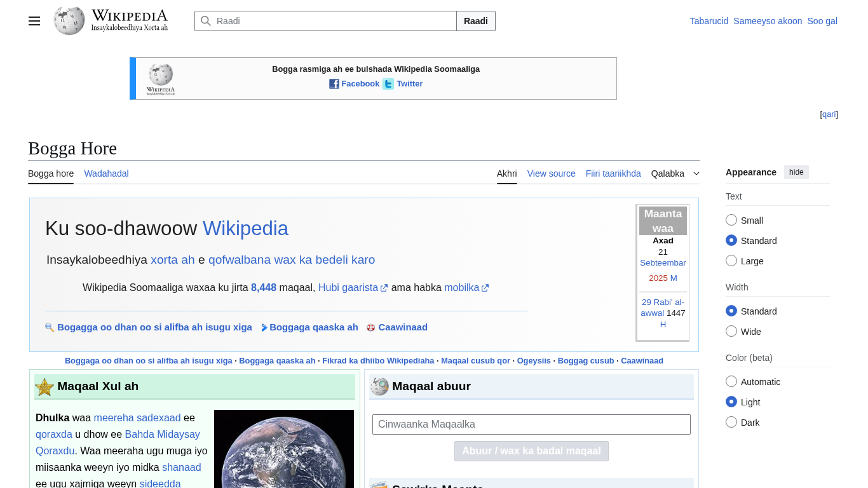
Task: Open the View source tab
Action: pyautogui.click(x=552, y=173)
